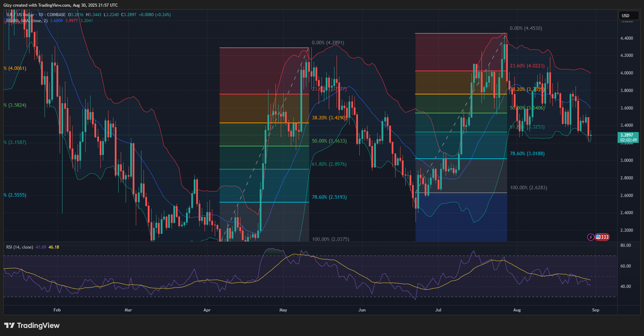
Task: Click the Jul label on the time axis
Action: (x=438, y=310)
